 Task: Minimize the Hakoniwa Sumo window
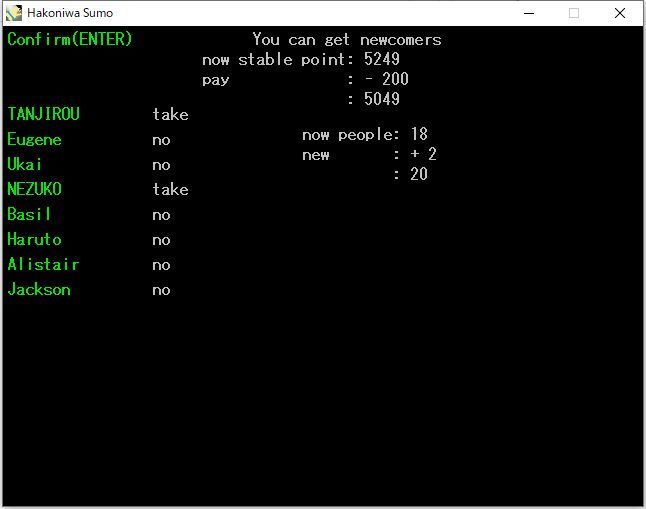pyautogui.click(x=528, y=13)
